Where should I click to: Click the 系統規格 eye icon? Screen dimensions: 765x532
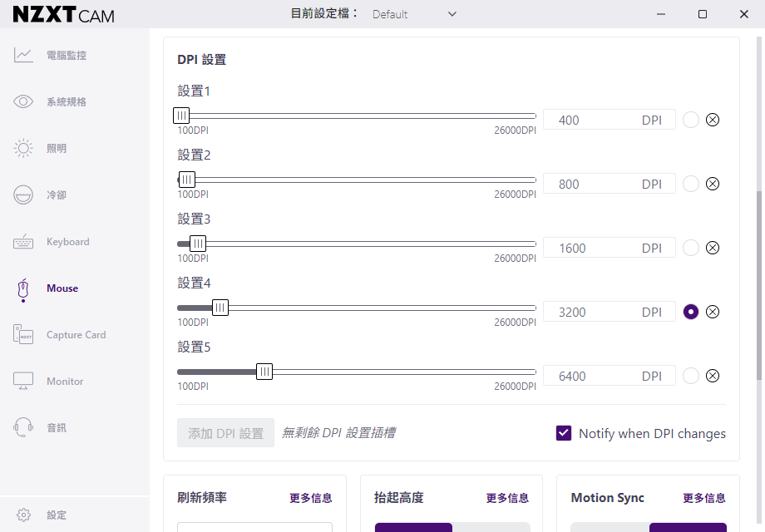[23, 101]
